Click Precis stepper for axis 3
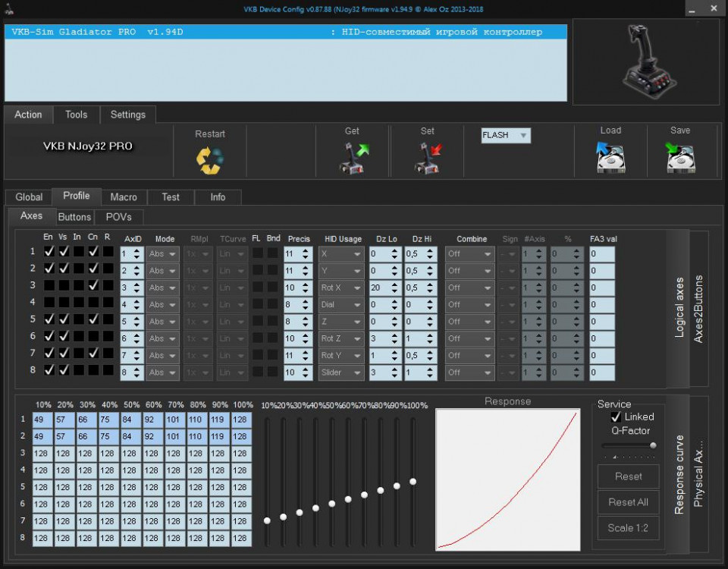This screenshot has width=728, height=569. pyautogui.click(x=305, y=288)
